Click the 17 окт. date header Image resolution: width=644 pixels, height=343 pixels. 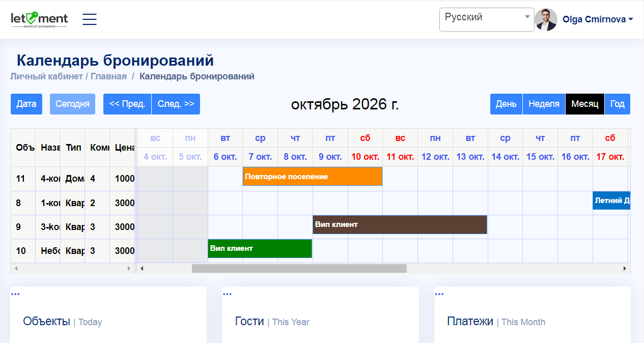click(x=610, y=157)
